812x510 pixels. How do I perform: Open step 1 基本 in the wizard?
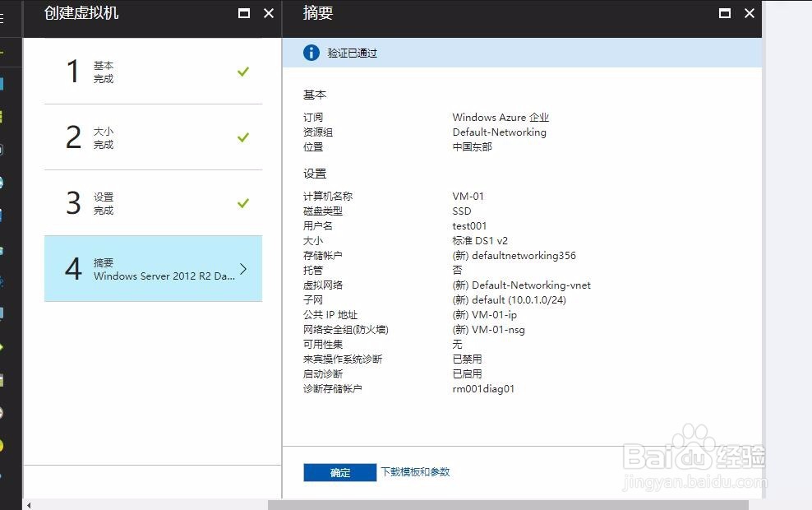pos(154,72)
